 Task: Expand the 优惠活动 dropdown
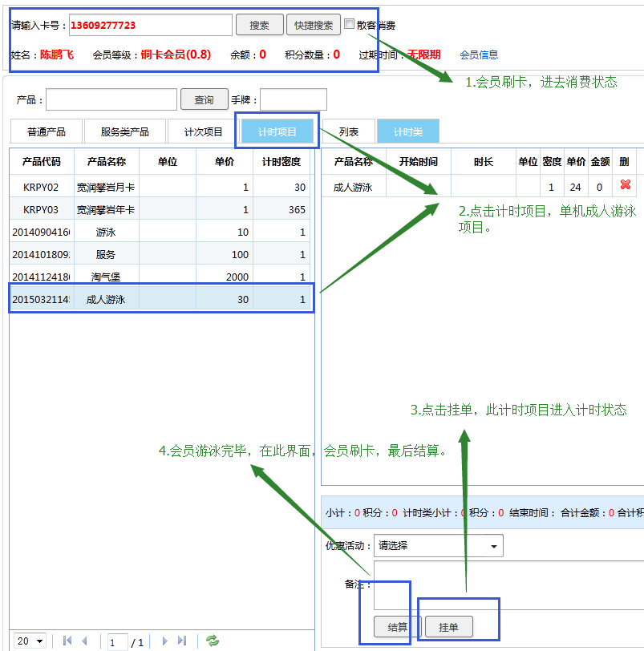click(438, 545)
